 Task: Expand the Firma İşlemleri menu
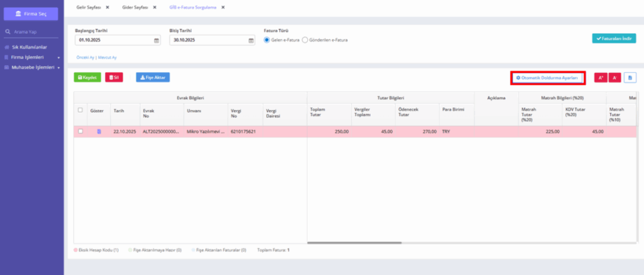click(32, 57)
